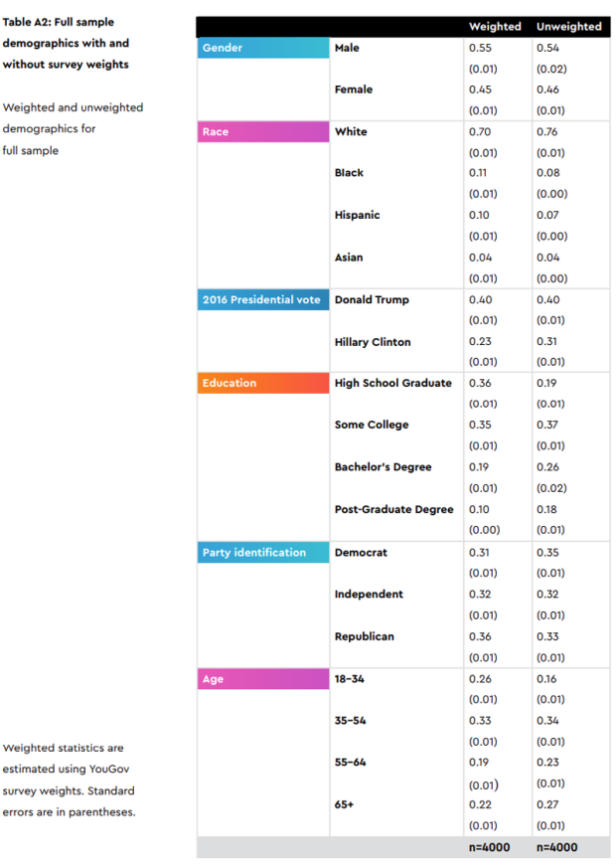Select the pink Age category header
This screenshot has width=616, height=868.
click(262, 680)
